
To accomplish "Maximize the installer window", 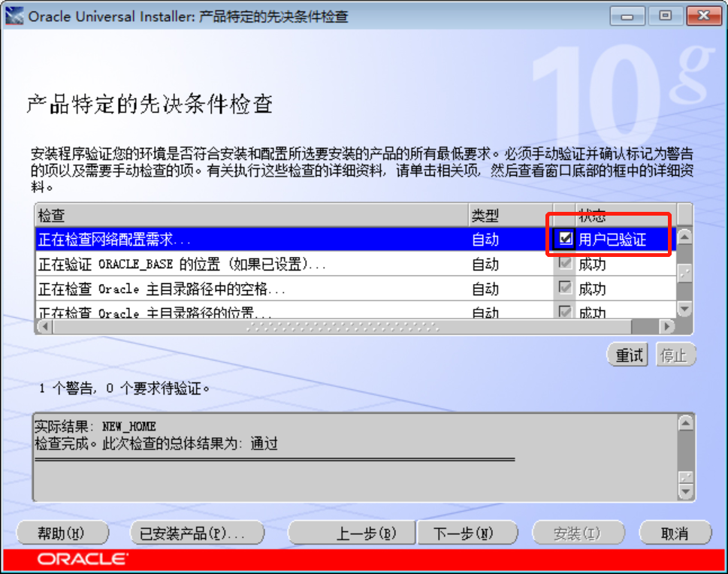I will pos(665,17).
